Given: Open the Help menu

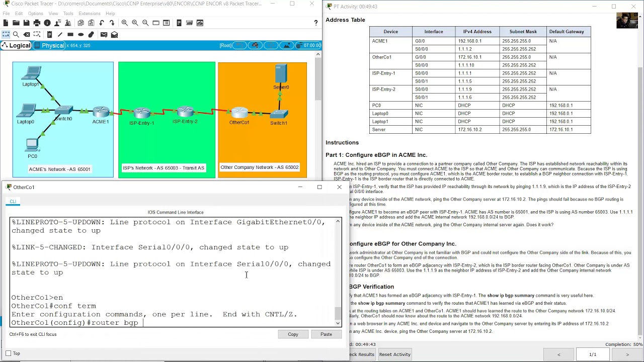Looking at the screenshot, I should [x=110, y=14].
